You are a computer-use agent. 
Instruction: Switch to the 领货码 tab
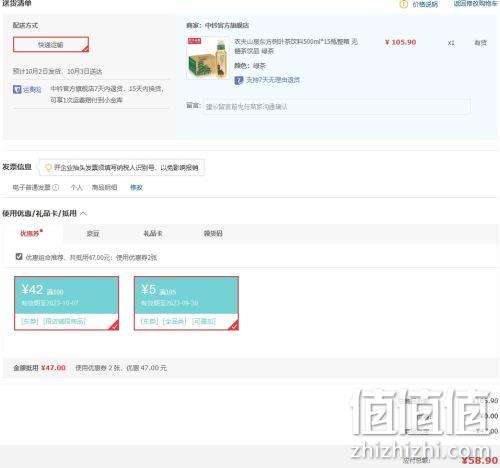(213, 233)
